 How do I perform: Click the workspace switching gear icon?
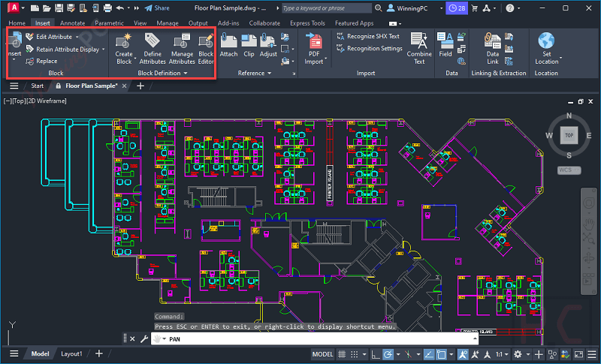pyautogui.click(x=518, y=354)
